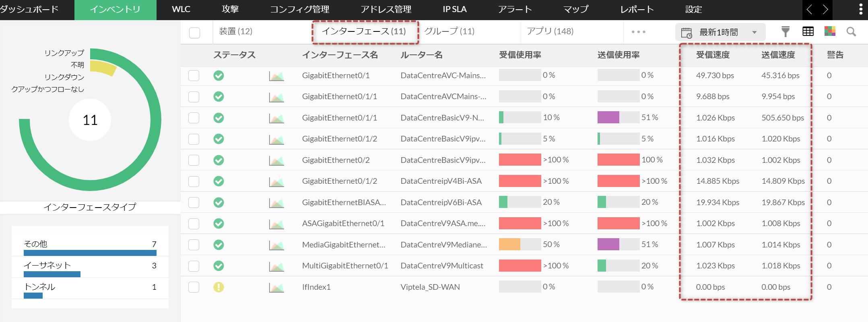Click the yellow warning status icon for IfIndex1
The height and width of the screenshot is (322, 868).
(x=219, y=287)
